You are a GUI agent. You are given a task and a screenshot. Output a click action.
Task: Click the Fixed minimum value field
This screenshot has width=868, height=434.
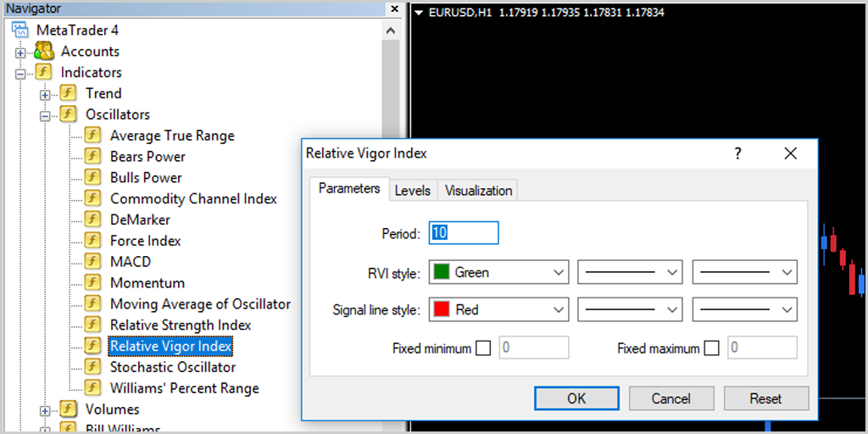(x=534, y=348)
